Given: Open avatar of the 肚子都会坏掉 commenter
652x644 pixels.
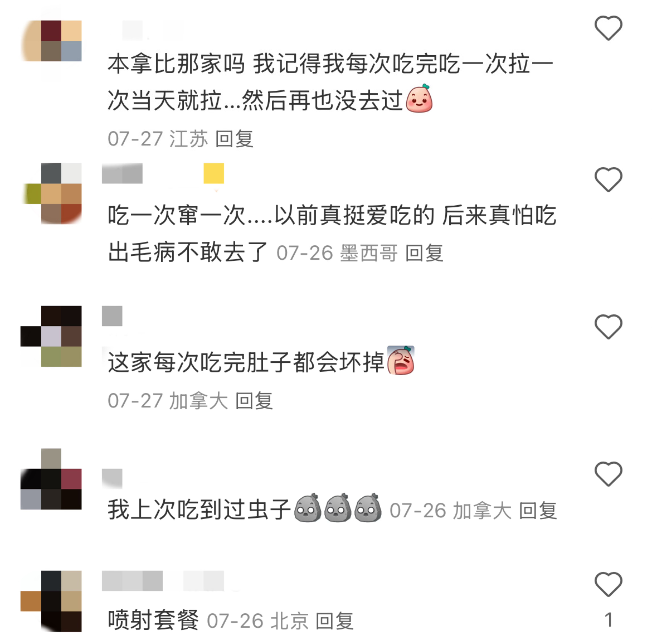Looking at the screenshot, I should (x=51, y=336).
